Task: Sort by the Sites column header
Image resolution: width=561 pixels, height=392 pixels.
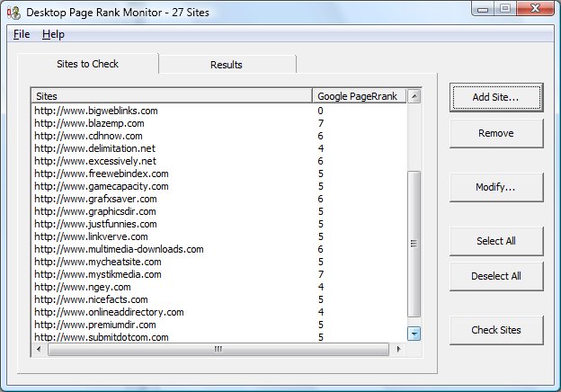Action: coord(172,96)
